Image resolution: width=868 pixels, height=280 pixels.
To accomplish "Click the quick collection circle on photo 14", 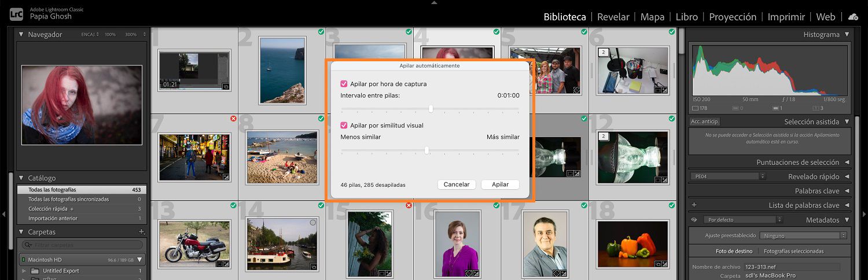I will coord(312,223).
